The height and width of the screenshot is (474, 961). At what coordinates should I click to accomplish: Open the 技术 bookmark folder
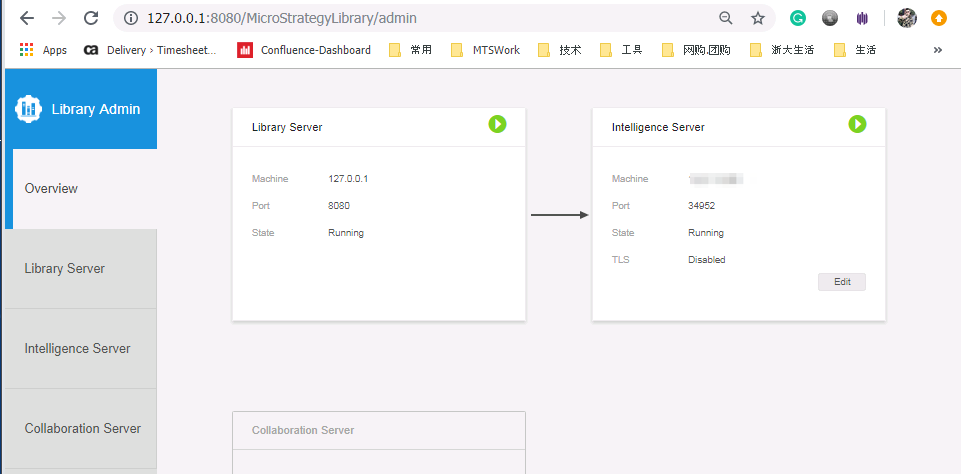[560, 50]
